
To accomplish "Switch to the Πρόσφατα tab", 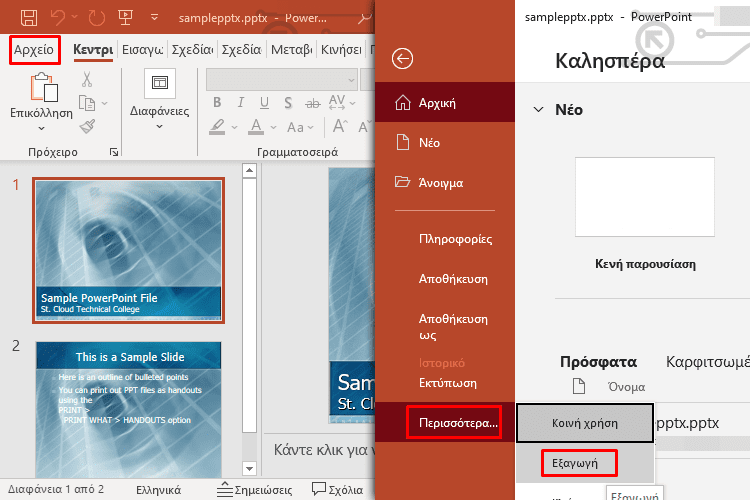I will [x=598, y=362].
